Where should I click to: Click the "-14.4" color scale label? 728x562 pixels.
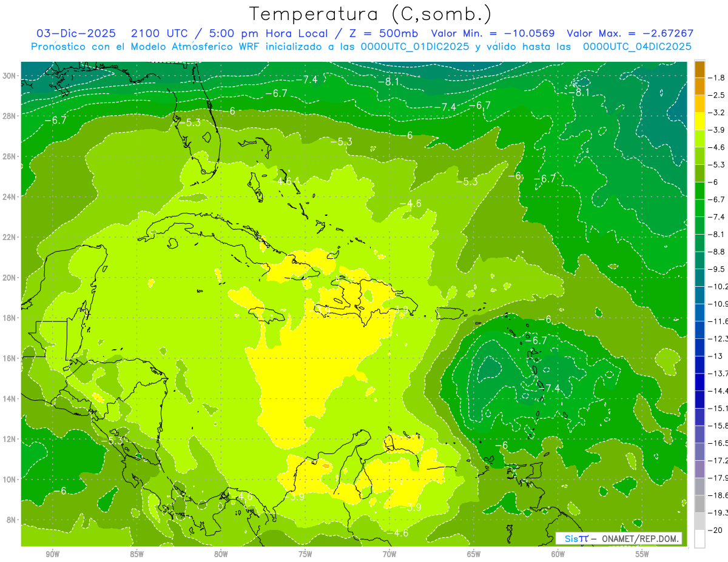pyautogui.click(x=718, y=390)
